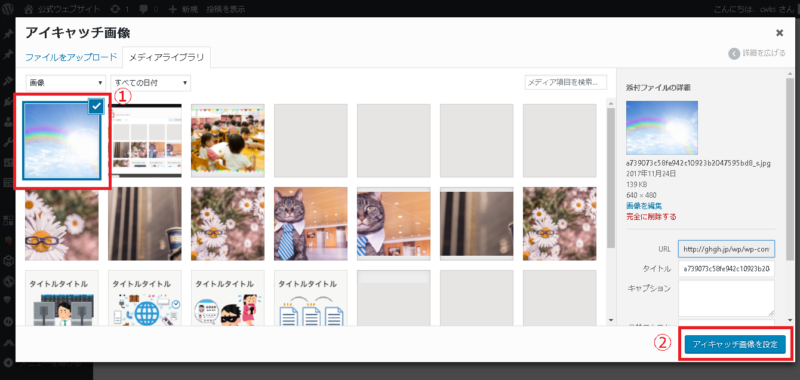Close the アイキャッチ画像 dialog with X
The image size is (800, 380).
click(x=779, y=33)
